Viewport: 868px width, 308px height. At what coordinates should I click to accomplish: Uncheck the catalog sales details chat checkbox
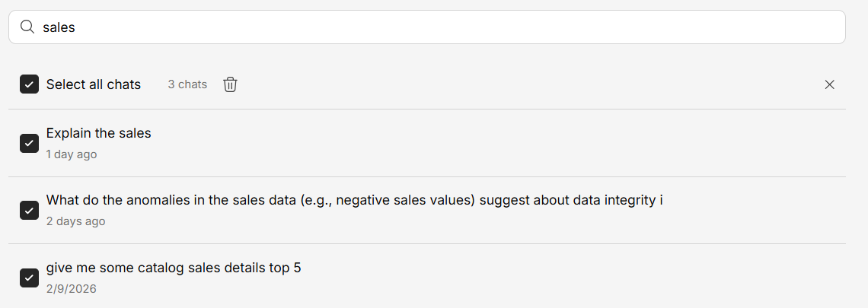click(30, 278)
